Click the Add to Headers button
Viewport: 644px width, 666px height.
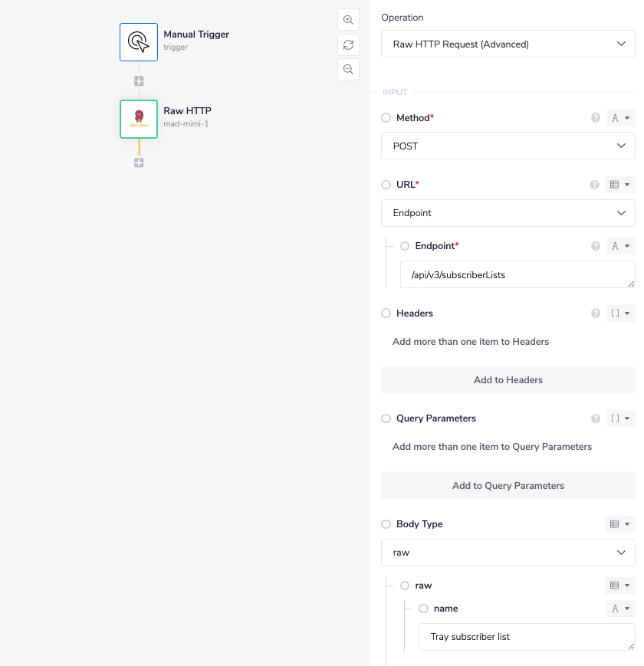(x=508, y=380)
